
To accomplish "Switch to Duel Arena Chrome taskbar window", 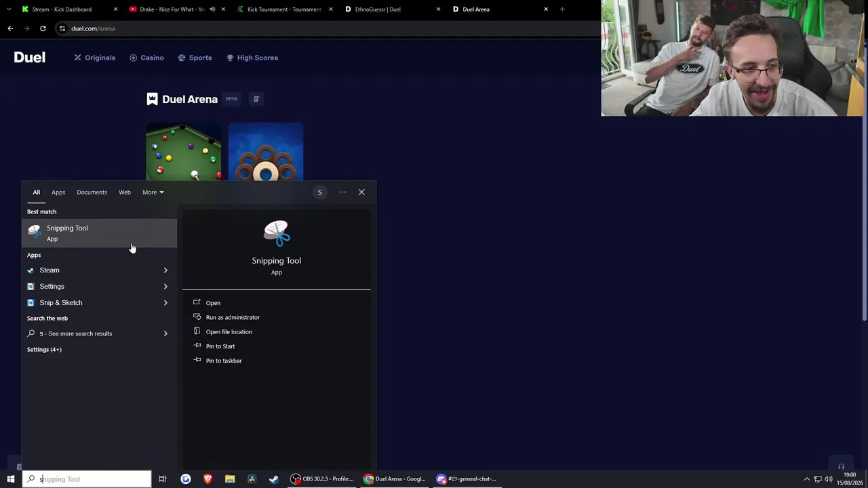I will (x=395, y=479).
